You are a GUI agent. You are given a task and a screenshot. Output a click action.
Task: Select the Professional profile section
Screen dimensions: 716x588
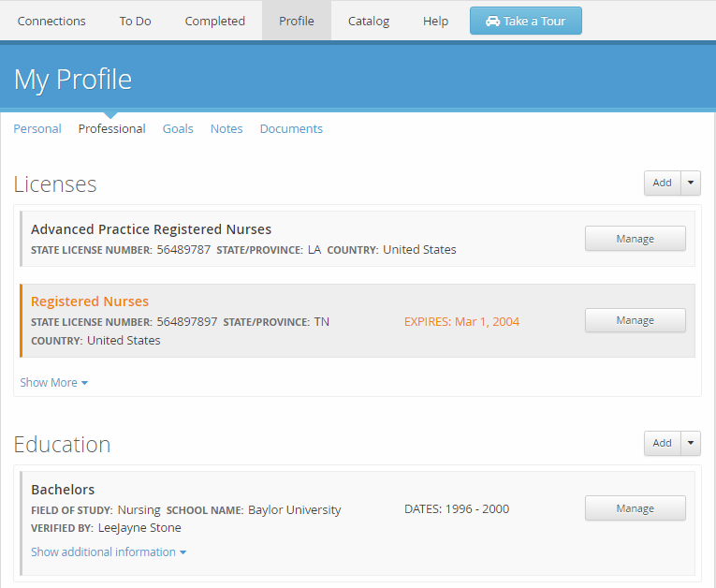tap(112, 129)
